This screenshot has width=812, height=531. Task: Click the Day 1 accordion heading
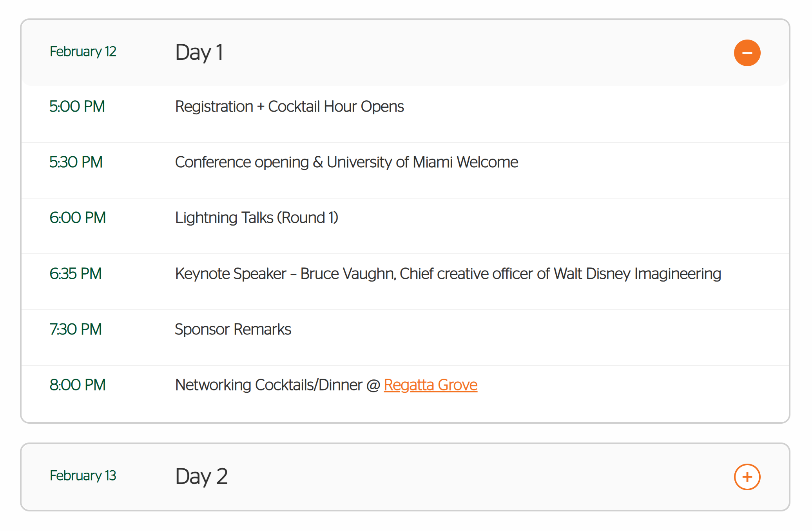pos(199,52)
